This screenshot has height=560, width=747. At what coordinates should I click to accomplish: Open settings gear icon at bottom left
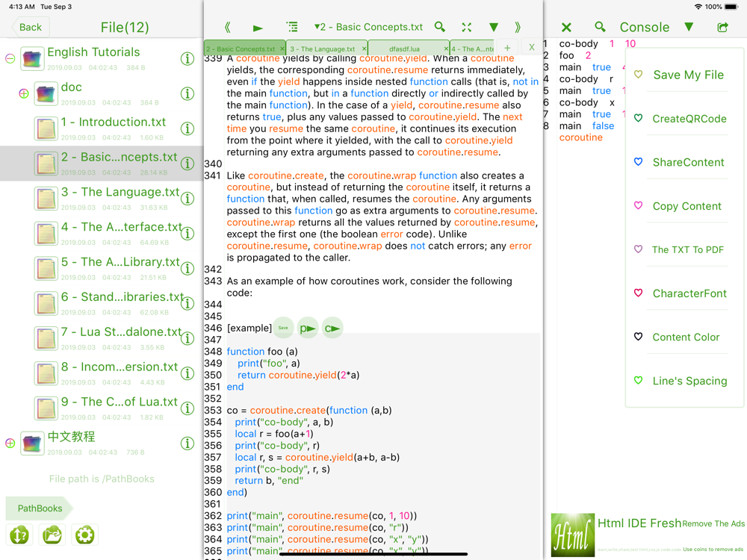[x=85, y=535]
